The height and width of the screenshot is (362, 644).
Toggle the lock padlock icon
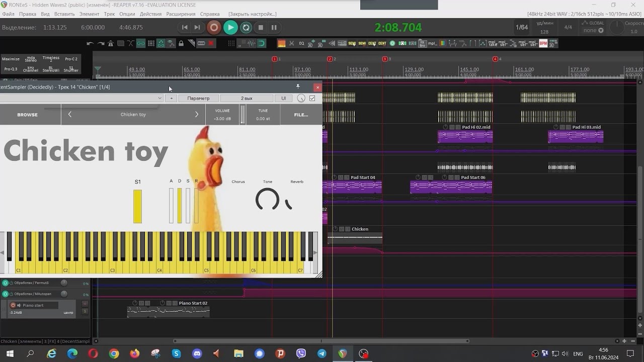[x=181, y=44]
